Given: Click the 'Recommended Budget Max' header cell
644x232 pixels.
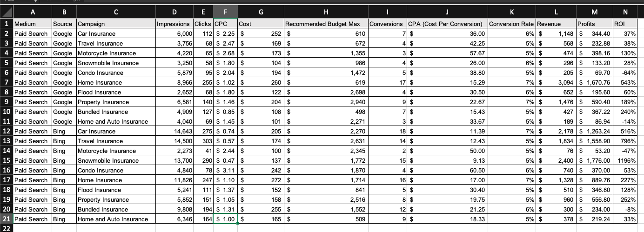Looking at the screenshot, I should coord(326,24).
